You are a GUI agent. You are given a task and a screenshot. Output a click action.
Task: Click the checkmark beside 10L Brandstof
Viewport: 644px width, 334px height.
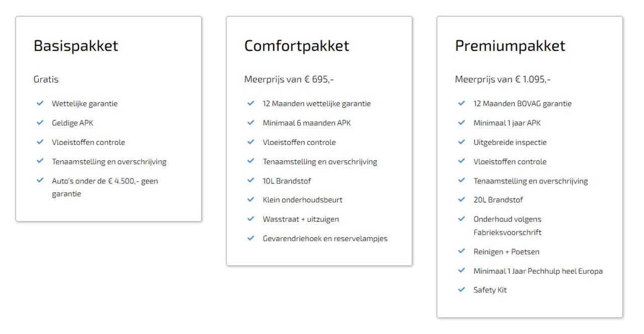[x=251, y=181]
